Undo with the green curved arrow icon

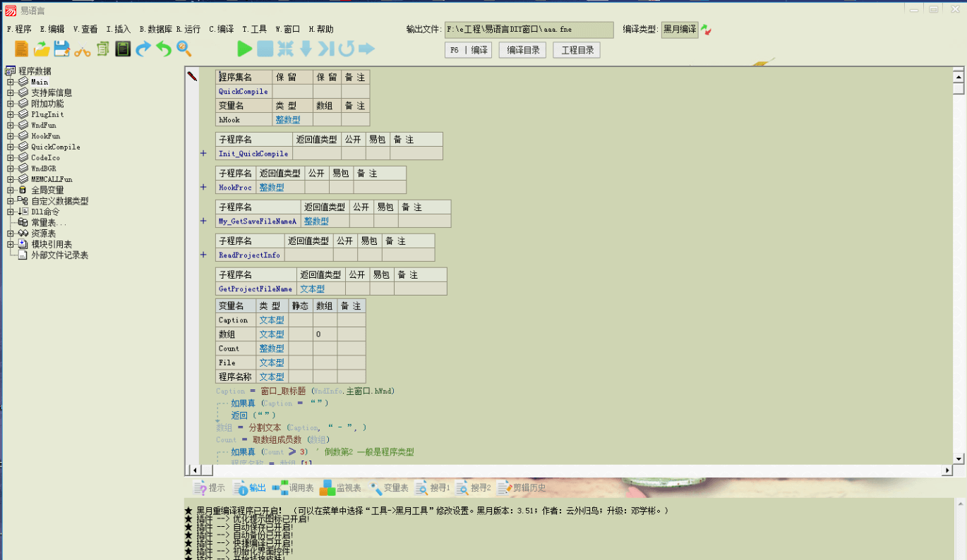coord(165,49)
